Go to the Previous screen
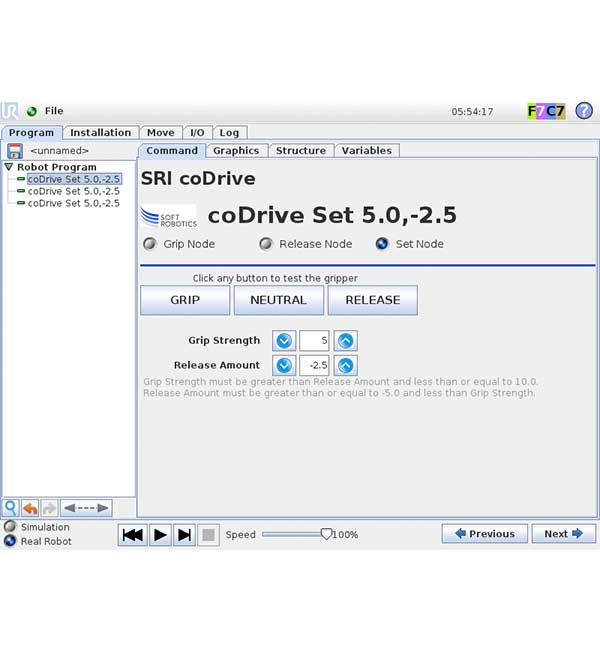This screenshot has height=650, width=600. coord(484,534)
